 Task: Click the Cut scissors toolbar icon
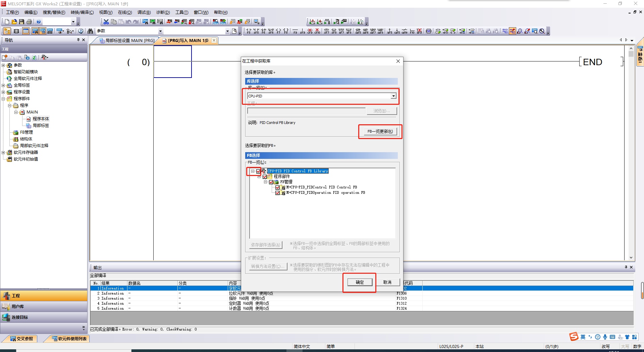[x=106, y=22]
